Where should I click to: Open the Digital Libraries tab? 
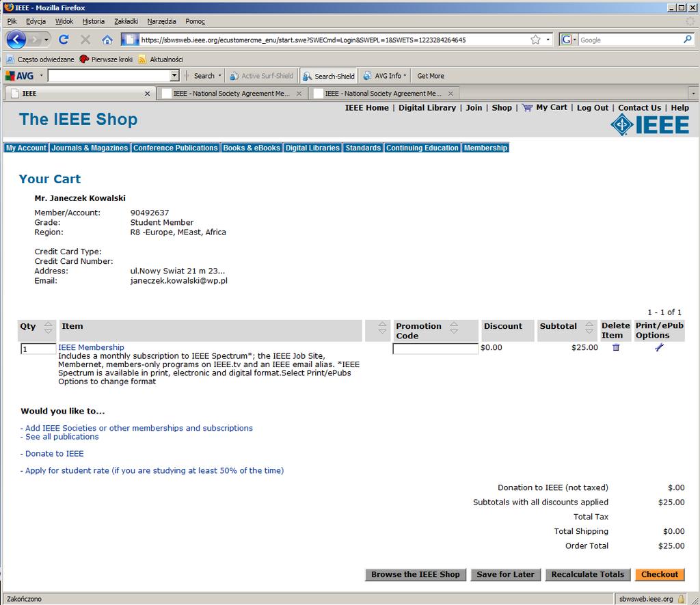[312, 148]
